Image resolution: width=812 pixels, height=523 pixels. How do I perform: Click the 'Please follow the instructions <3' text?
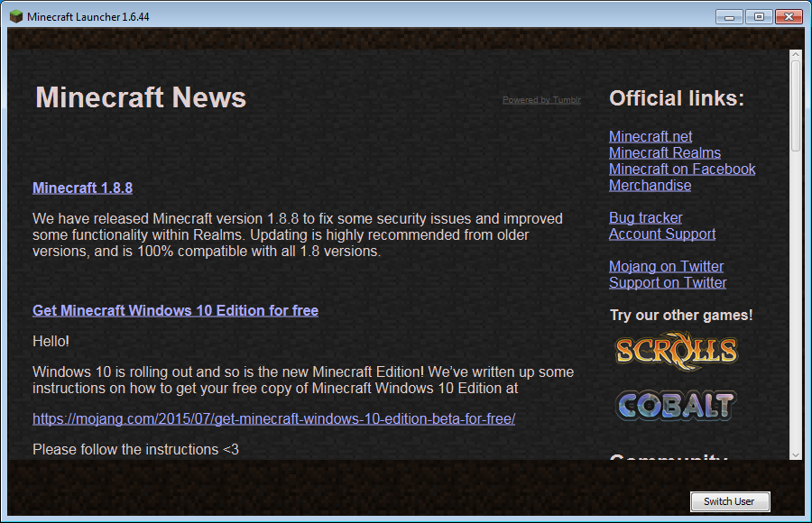(135, 449)
